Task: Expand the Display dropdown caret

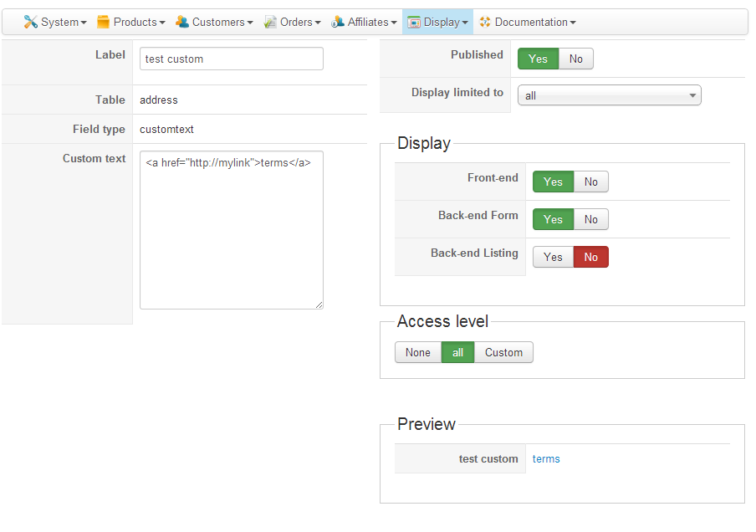Action: pyautogui.click(x=465, y=23)
